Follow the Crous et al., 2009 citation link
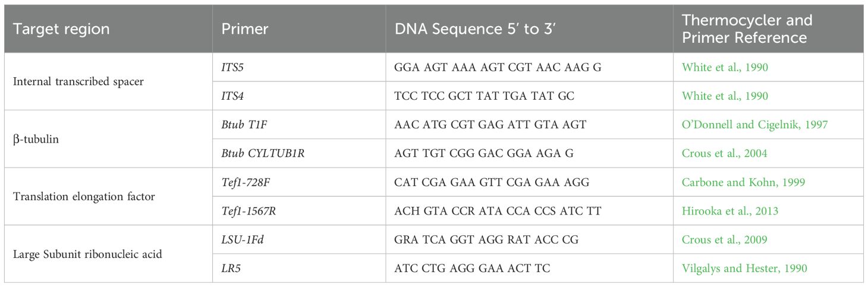This screenshot has height=287, width=868. (724, 239)
